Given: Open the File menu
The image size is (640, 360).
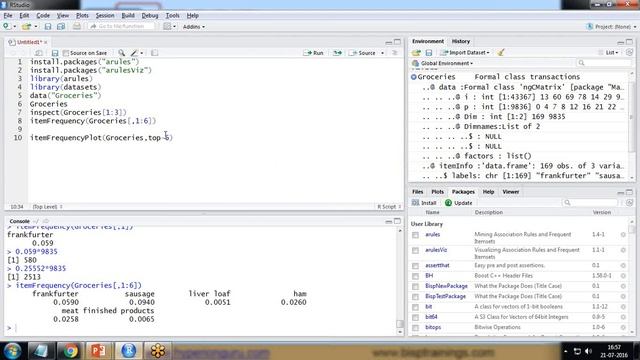Looking at the screenshot, I should (x=8, y=16).
